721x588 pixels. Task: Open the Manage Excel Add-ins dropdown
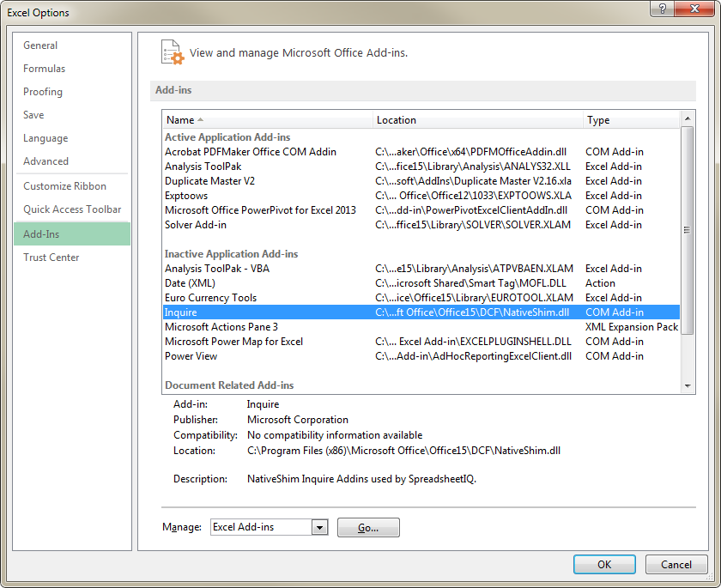pos(321,527)
